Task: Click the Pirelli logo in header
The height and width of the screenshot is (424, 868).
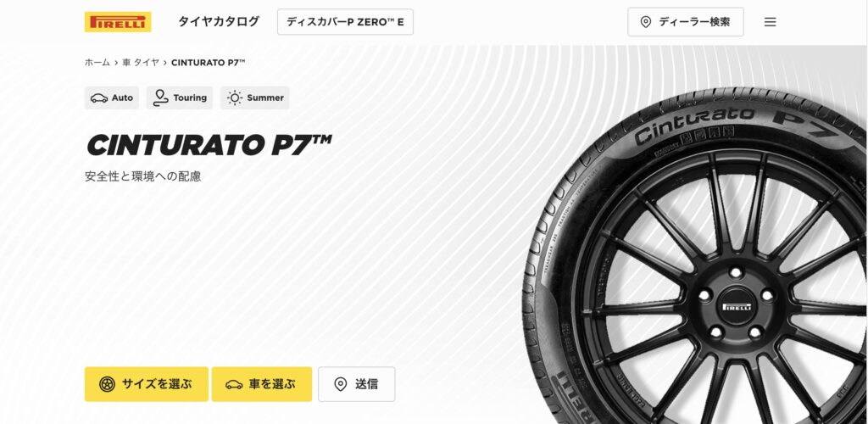Action: 118,22
